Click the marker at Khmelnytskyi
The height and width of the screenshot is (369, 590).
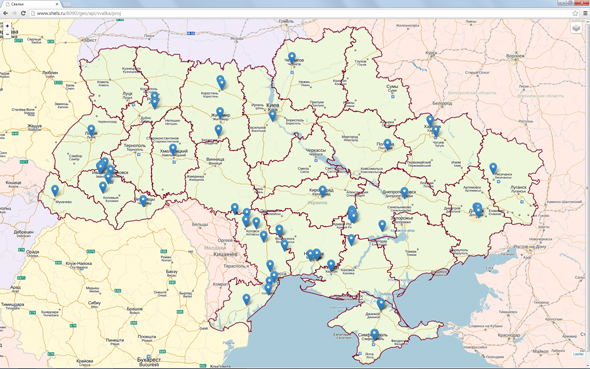pyautogui.click(x=173, y=150)
